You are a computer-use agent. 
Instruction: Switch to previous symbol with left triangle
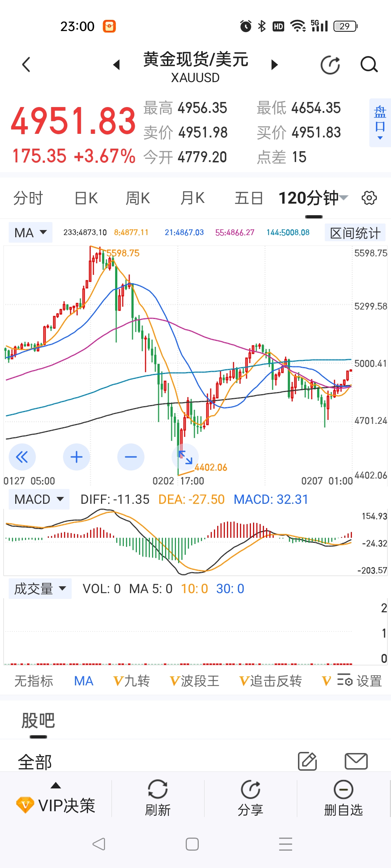(117, 65)
